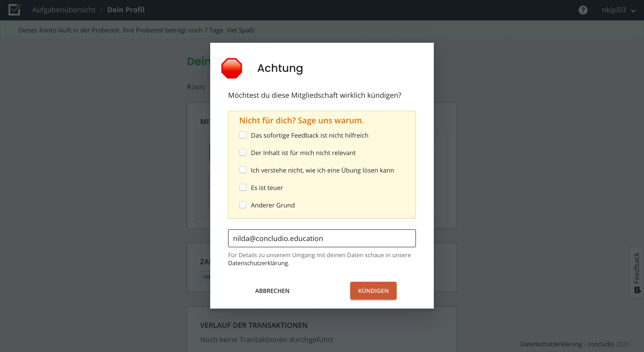Image resolution: width=644 pixels, height=352 pixels.
Task: Select the Dein Profil breadcrumb item
Action: tap(126, 9)
